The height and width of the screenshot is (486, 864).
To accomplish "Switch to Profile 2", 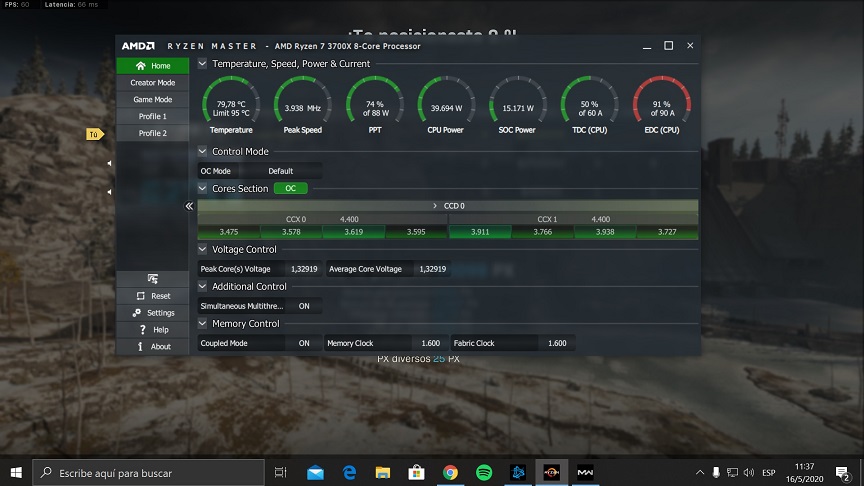I will (153, 133).
